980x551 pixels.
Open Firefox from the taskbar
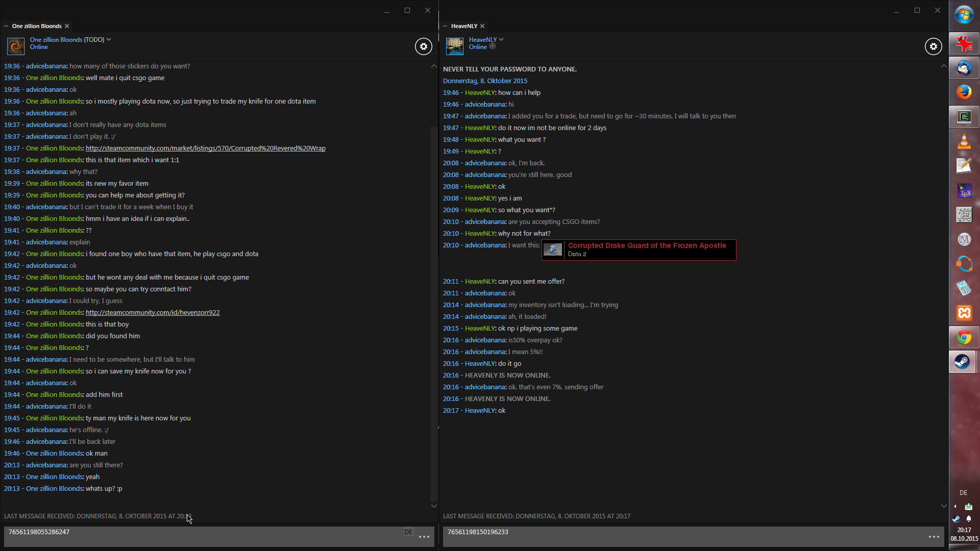point(964,92)
